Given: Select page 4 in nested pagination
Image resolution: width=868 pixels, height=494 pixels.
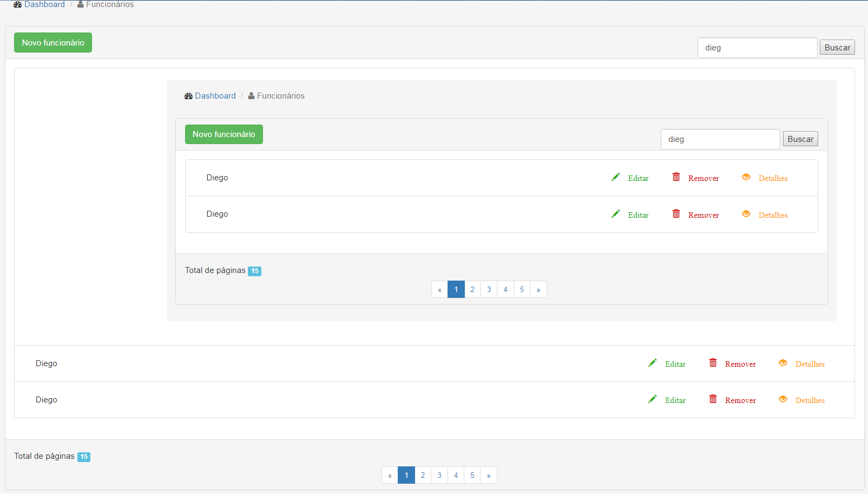Looking at the screenshot, I should (x=505, y=289).
